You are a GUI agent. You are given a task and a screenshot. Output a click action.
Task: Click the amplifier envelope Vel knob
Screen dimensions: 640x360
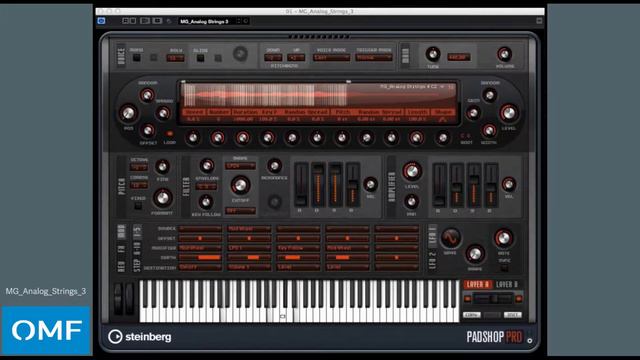[509, 184]
